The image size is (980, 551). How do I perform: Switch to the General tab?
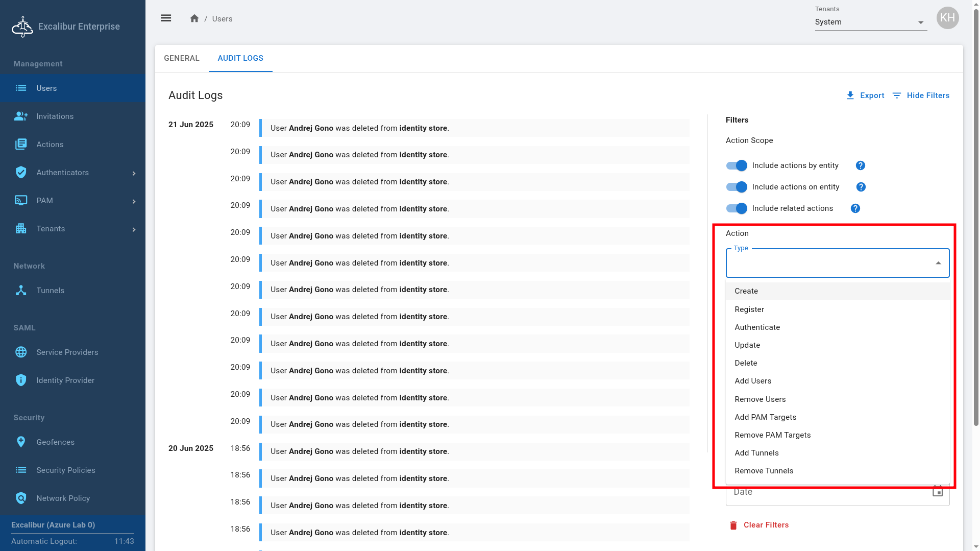click(x=182, y=58)
